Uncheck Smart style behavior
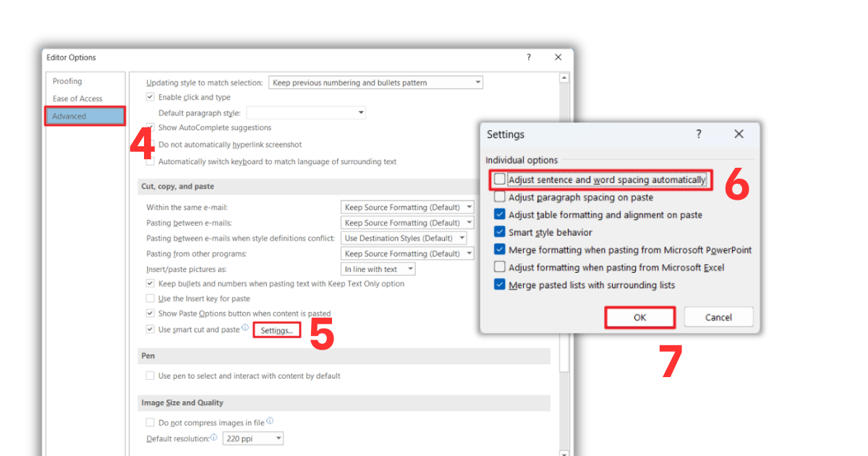Image resolution: width=868 pixels, height=456 pixels. pos(500,232)
